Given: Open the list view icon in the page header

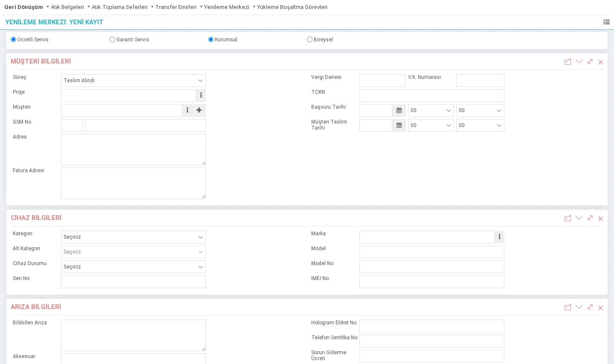Looking at the screenshot, I should [x=606, y=22].
